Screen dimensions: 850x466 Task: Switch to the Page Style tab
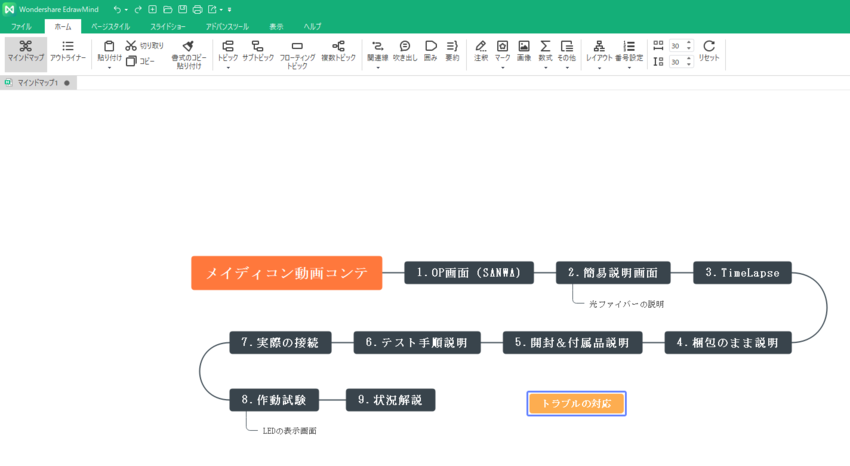pyautogui.click(x=110, y=26)
